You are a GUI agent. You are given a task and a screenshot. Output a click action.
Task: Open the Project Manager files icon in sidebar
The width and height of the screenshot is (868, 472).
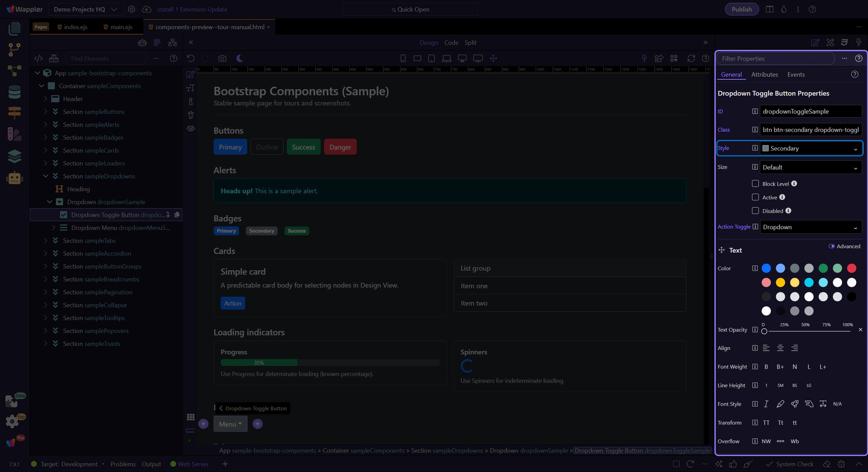(x=14, y=28)
